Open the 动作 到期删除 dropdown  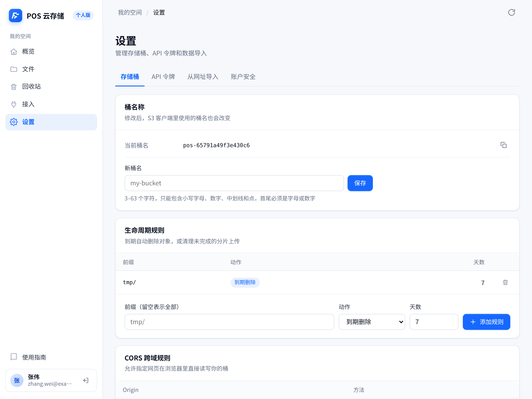(x=372, y=322)
